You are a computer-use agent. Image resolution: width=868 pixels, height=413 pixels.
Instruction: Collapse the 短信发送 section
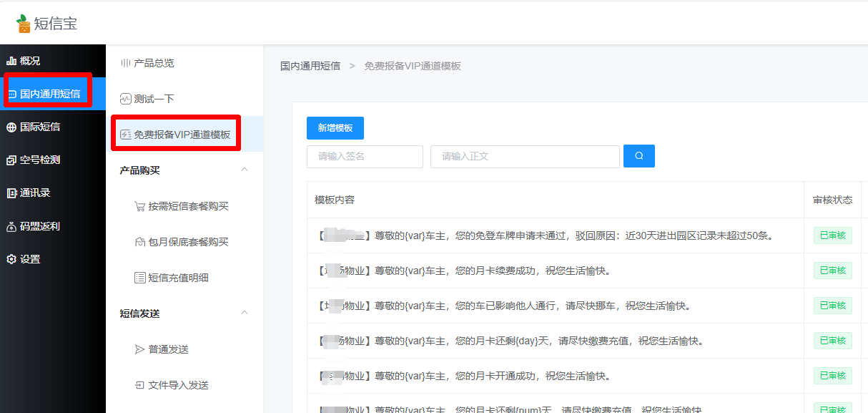pyautogui.click(x=245, y=313)
